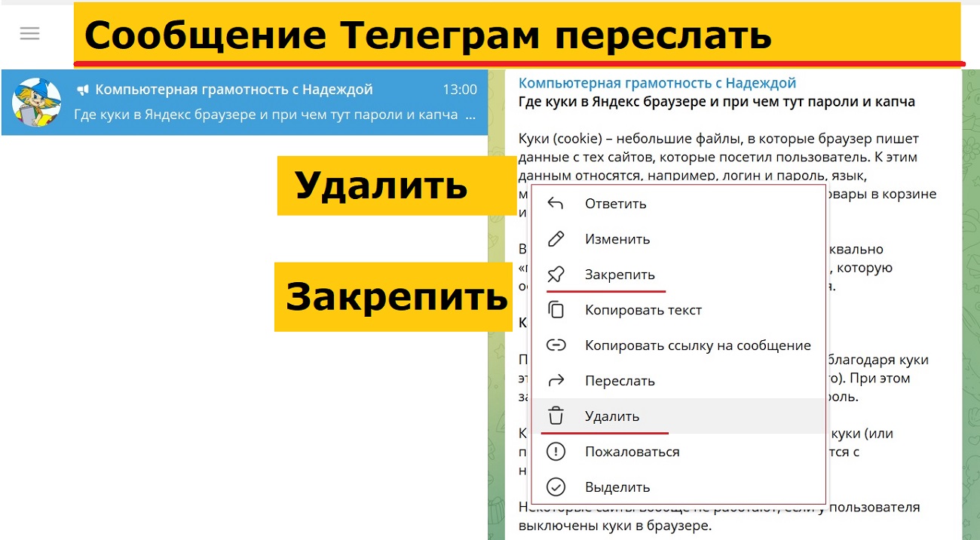Click the channel avatar with the cartoon girl
This screenshot has width=980, height=540.
click(x=37, y=102)
